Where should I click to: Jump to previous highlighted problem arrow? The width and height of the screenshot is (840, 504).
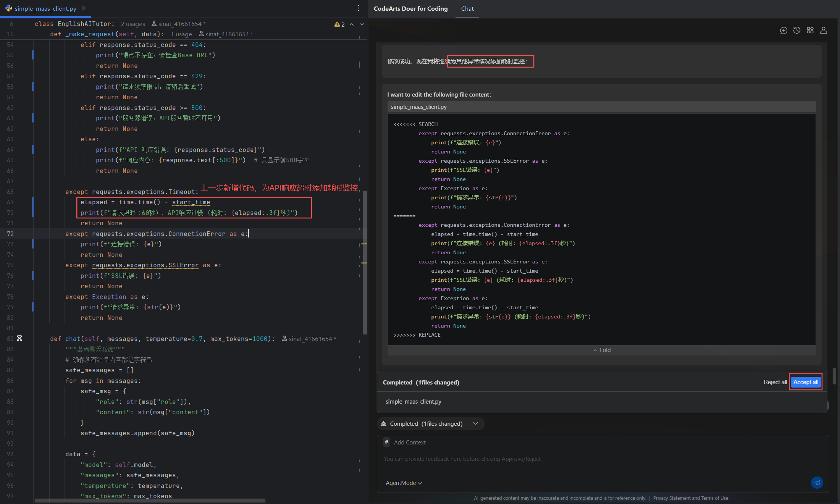(x=352, y=24)
